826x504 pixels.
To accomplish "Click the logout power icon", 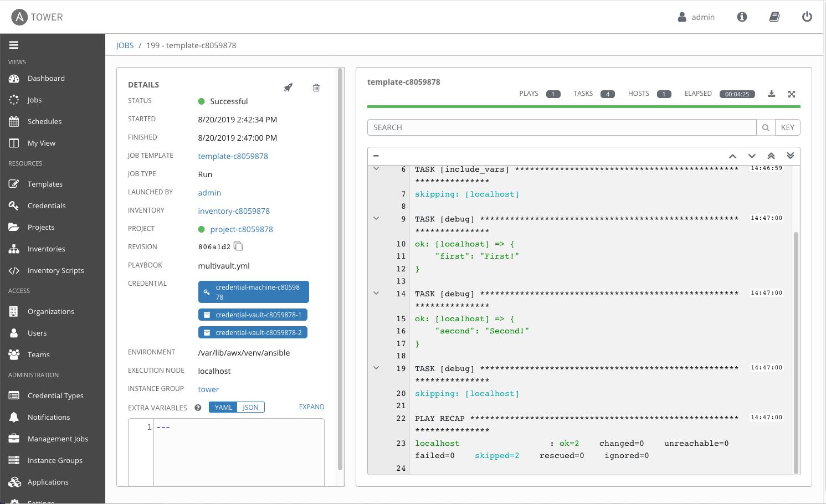I will pyautogui.click(x=807, y=17).
